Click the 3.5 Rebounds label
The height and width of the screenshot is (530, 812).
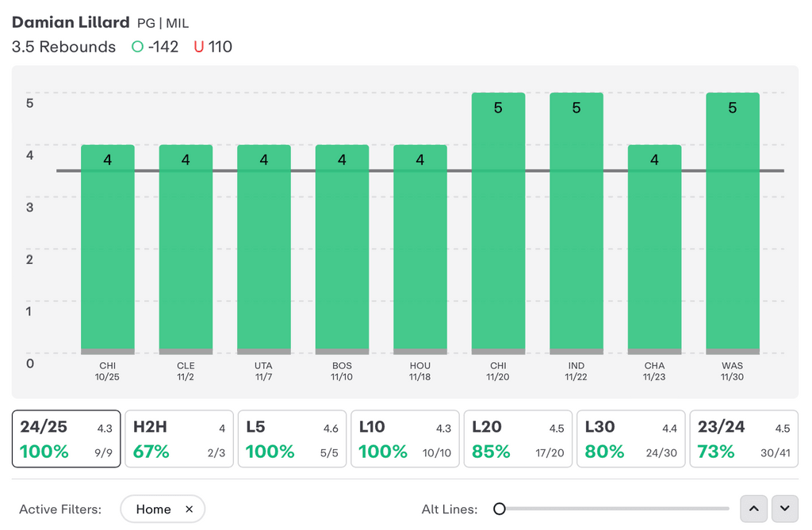[x=63, y=47]
